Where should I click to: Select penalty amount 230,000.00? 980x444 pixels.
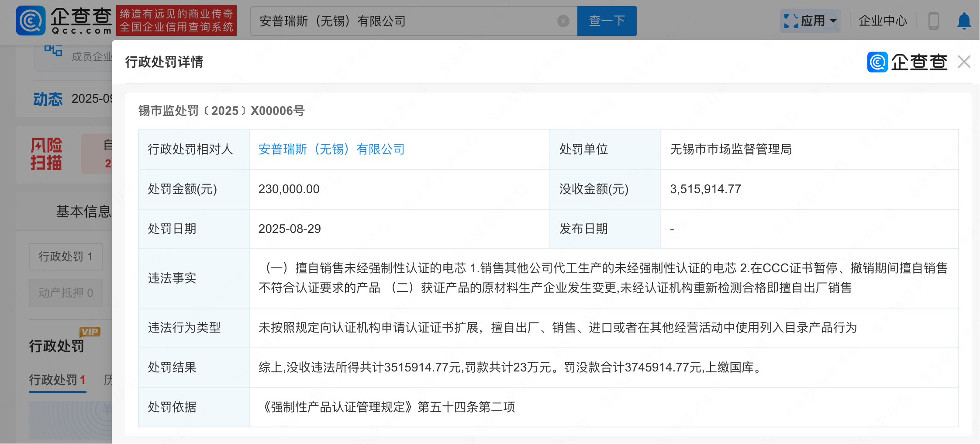[289, 189]
